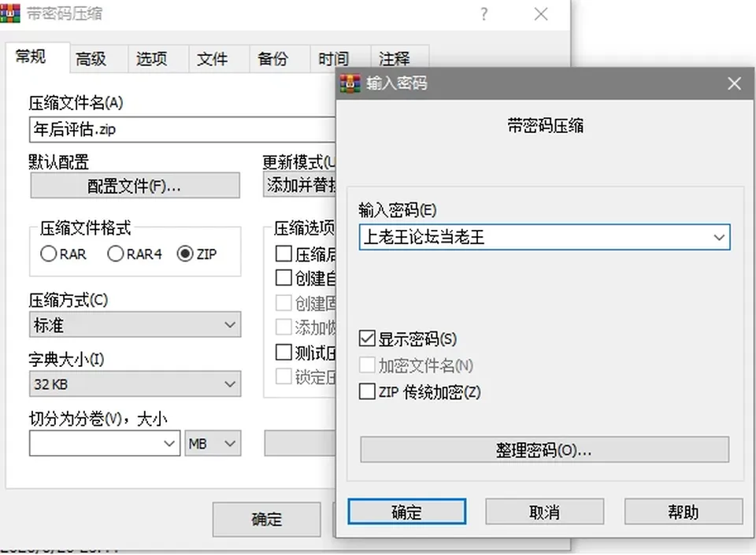Screen dimensions: 756x555
Task: Open 整理密码(O)... button
Action: 545,450
